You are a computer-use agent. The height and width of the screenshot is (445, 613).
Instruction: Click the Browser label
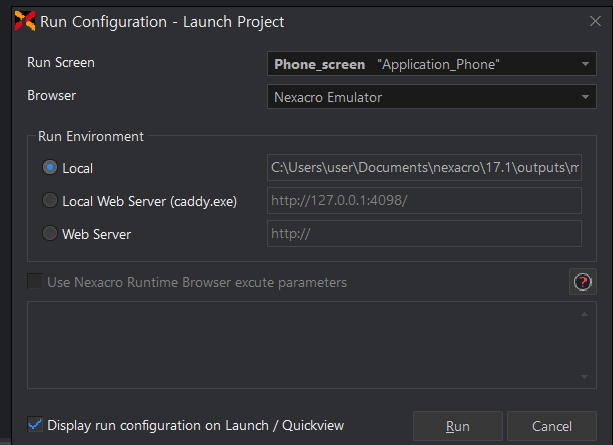click(x=52, y=95)
